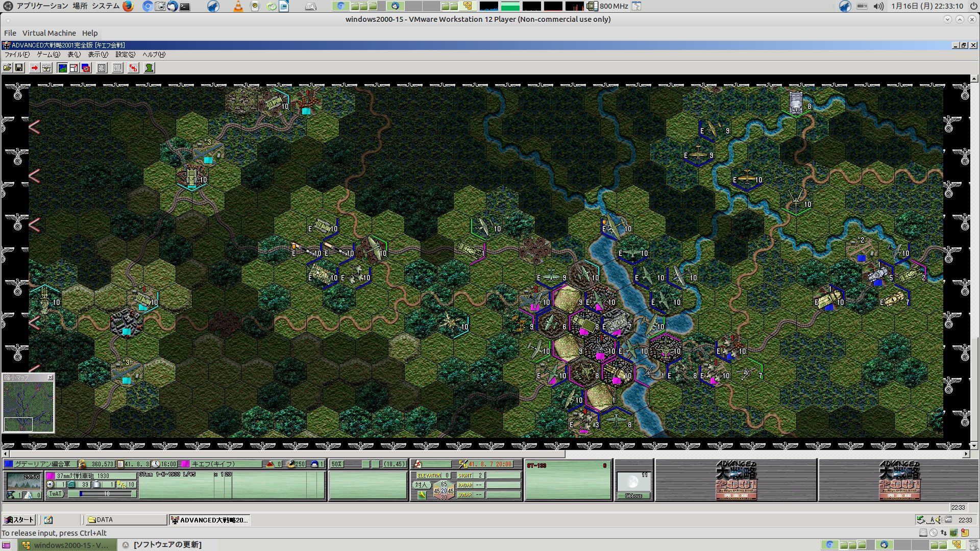Launch VLC media player from the top panel
Screen dimensions: 980x551
[238, 6]
